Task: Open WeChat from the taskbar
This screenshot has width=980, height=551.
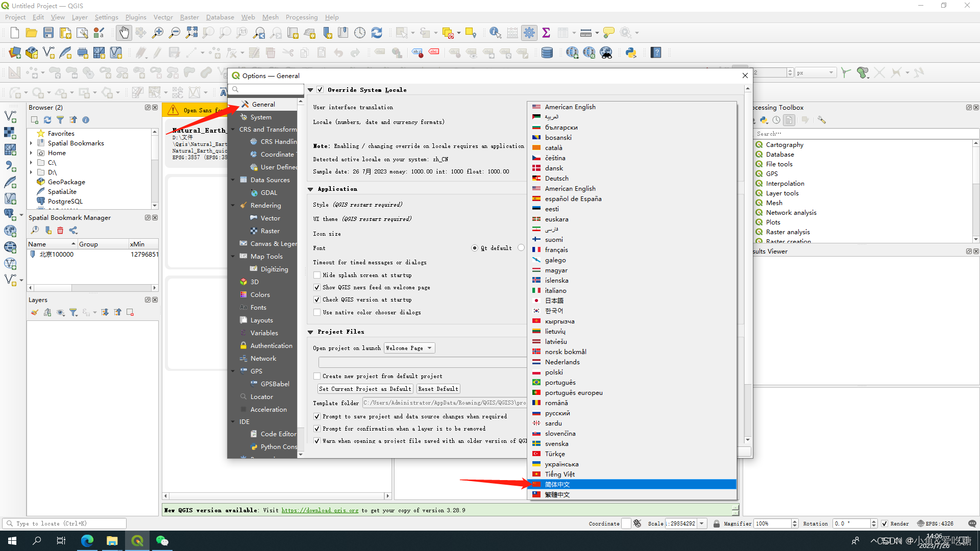Action: pos(162,541)
